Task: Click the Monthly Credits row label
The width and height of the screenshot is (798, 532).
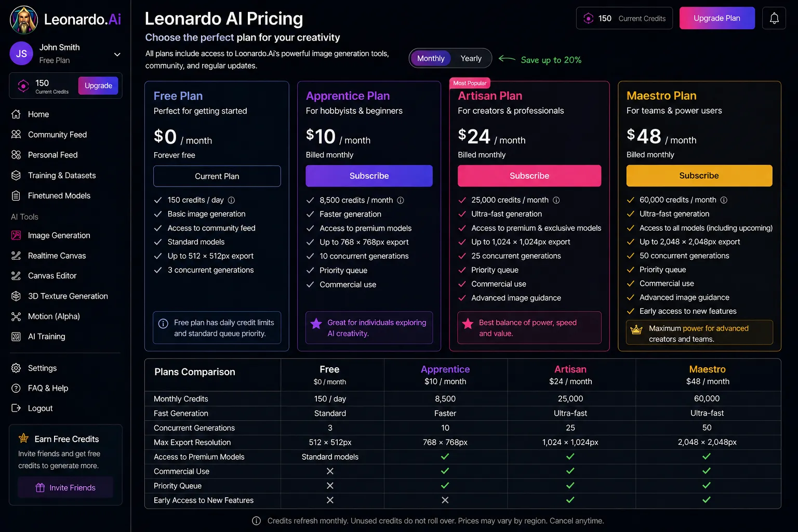Action: [x=181, y=399]
